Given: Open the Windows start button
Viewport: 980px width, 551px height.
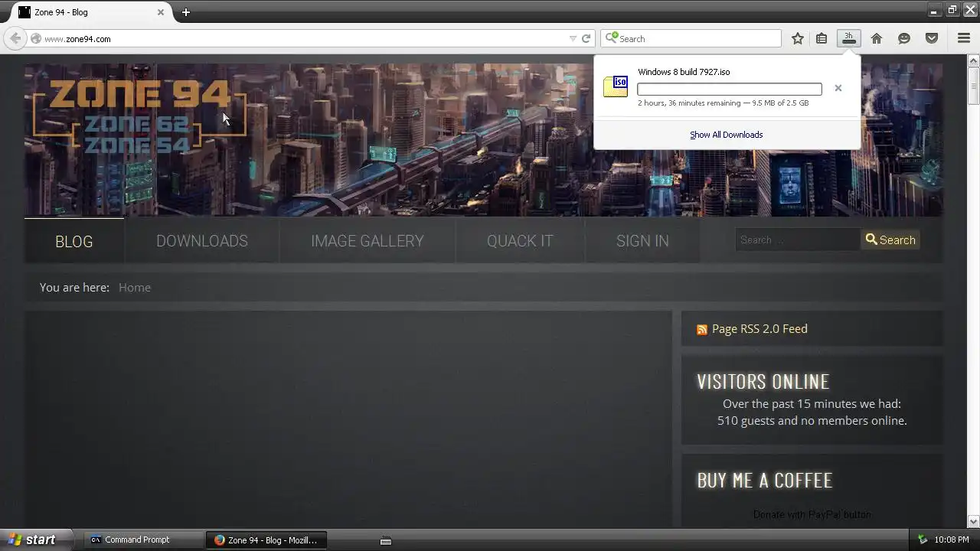Looking at the screenshot, I should click(x=36, y=540).
